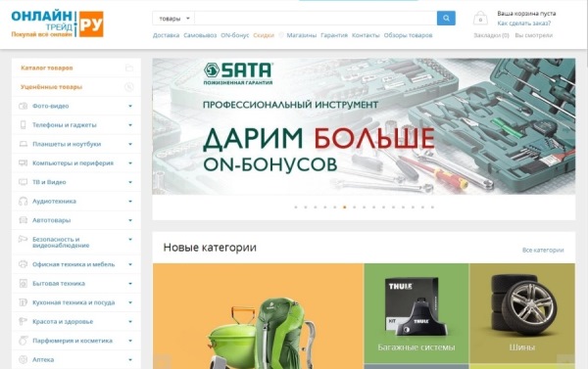588x369 pixels.
Task: Open the товары search scope dropdown
Action: 173,19
